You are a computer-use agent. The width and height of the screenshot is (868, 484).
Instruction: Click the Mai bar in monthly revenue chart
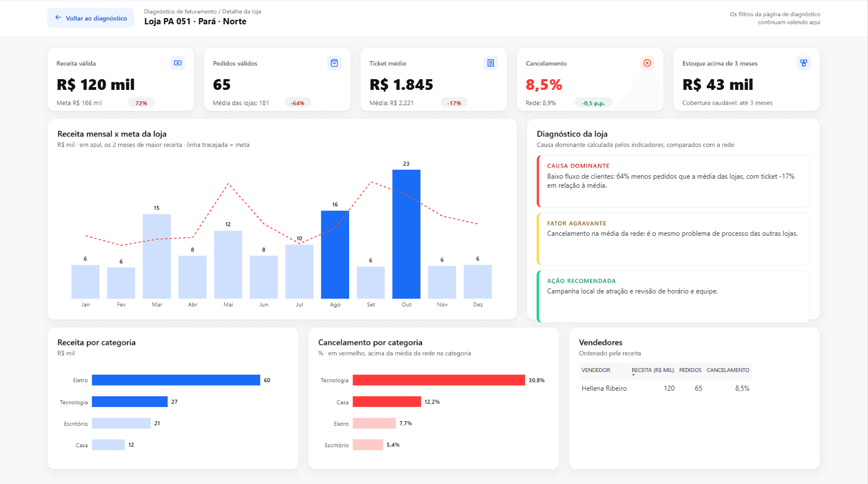[x=228, y=265]
